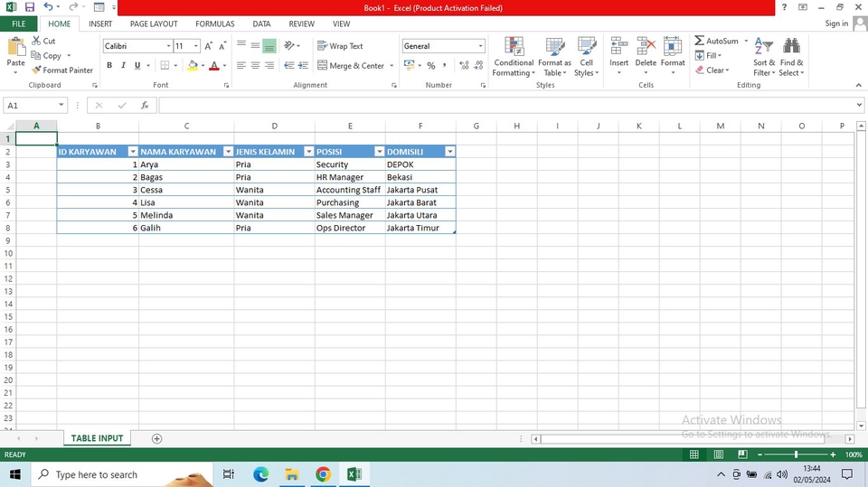Toggle Bottom Align vertical alignment
Image resolution: width=868 pixels, height=487 pixels.
click(x=269, y=45)
